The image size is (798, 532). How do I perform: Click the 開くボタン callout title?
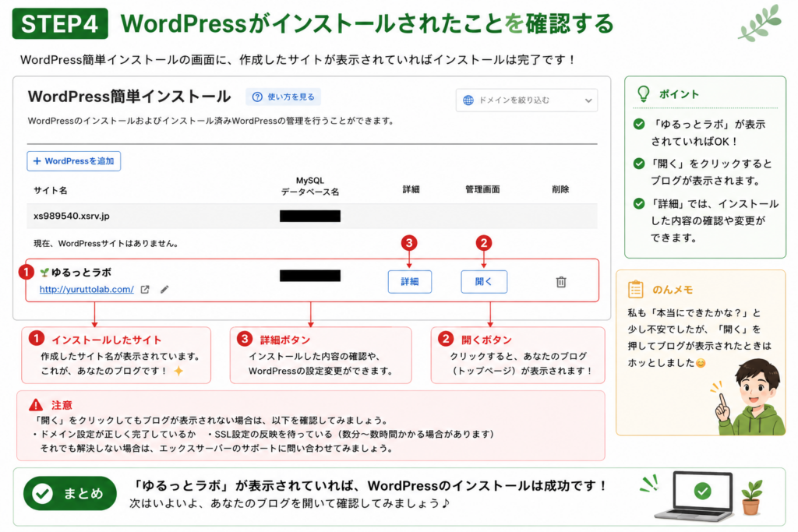pyautogui.click(x=486, y=340)
